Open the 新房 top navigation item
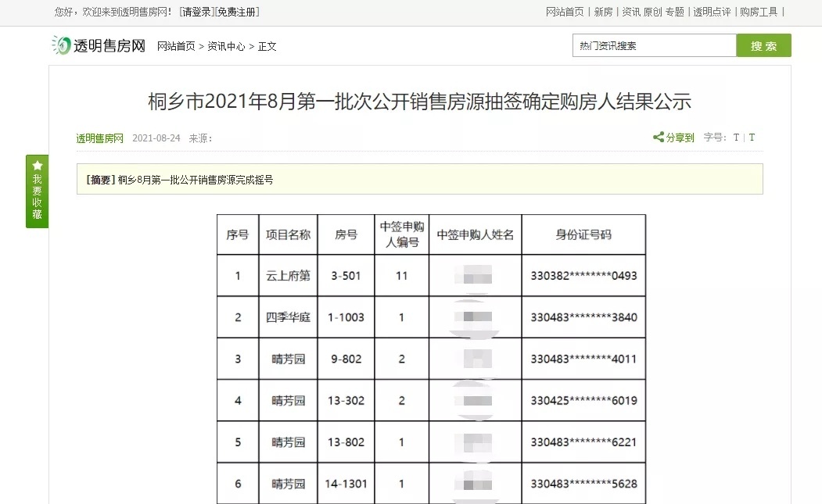This screenshot has width=822, height=504. pos(603,12)
